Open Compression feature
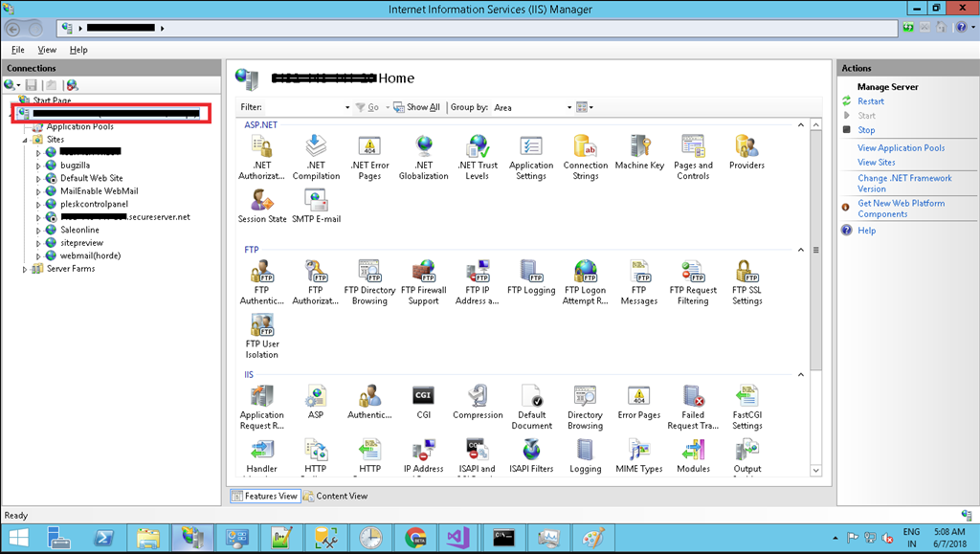Viewport: 980px width, 554px height. click(x=478, y=402)
